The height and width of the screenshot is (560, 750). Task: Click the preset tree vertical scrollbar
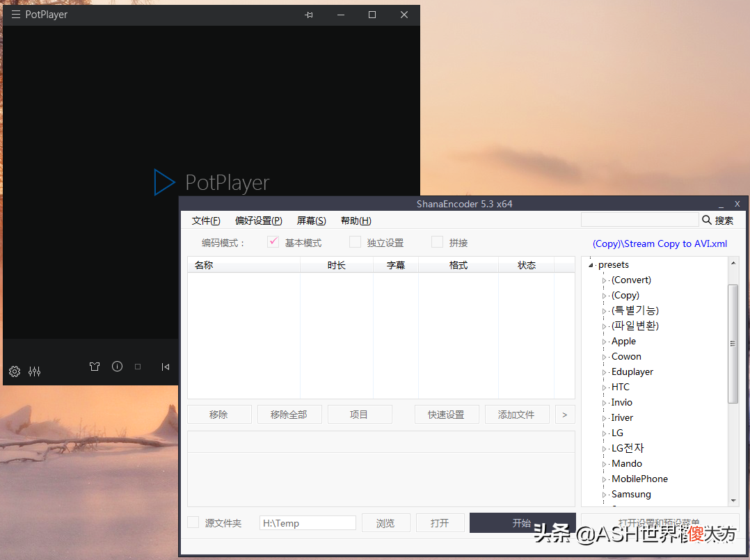733,344
